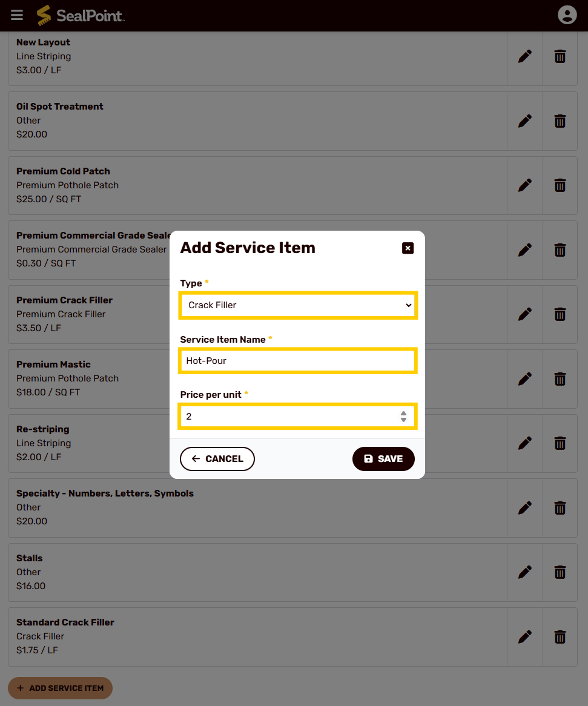Viewport: 588px width, 706px height.
Task: Delete the Premium Crack Filler item
Action: point(560,314)
